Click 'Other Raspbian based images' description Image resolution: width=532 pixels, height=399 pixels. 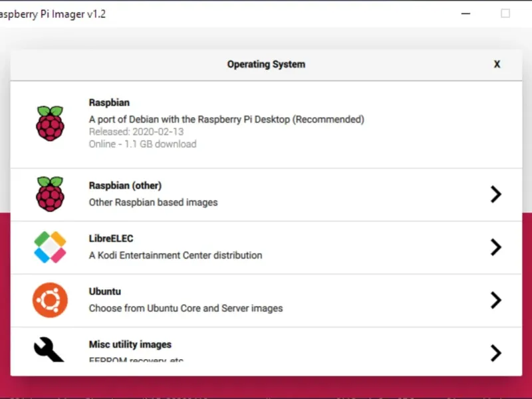click(153, 202)
